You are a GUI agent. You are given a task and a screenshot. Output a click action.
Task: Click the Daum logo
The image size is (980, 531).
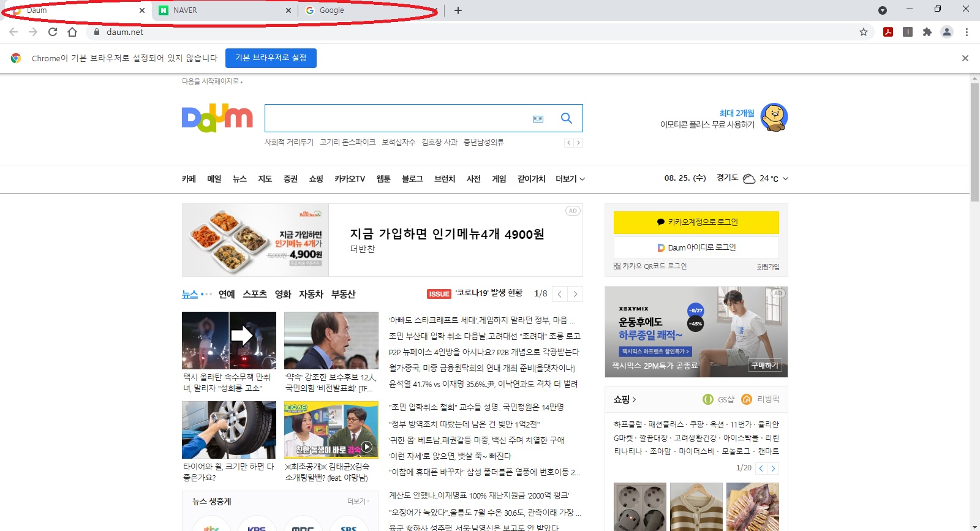click(x=217, y=118)
